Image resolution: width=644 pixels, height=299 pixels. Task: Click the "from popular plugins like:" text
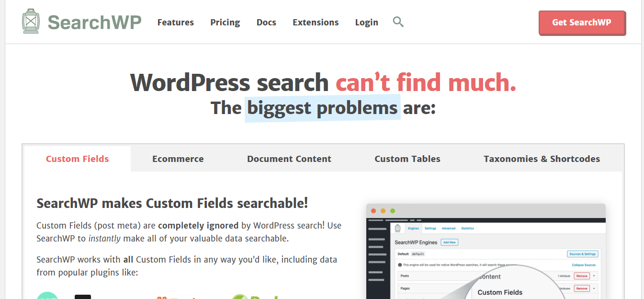coord(87,273)
